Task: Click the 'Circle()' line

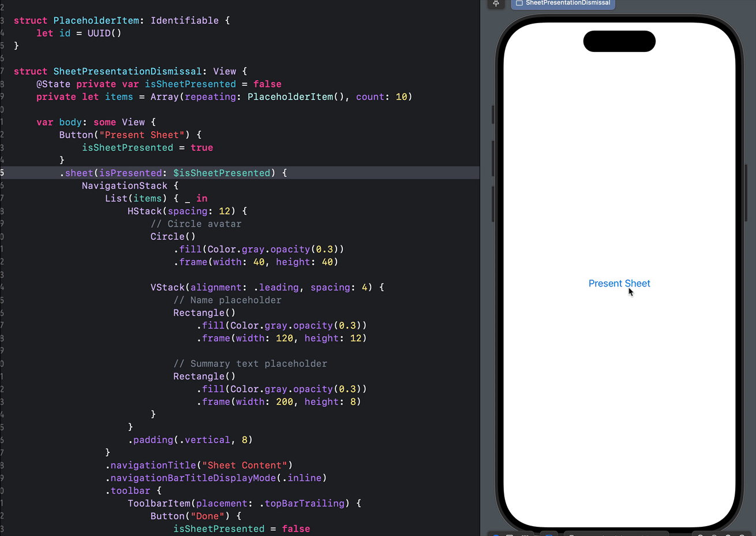Action: 173,236
